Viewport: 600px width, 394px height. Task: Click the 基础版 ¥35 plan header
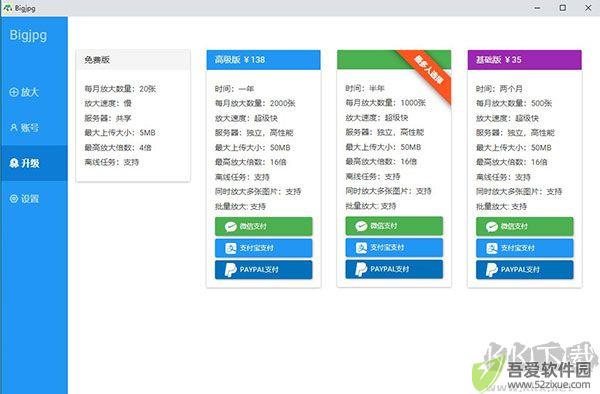[525, 60]
